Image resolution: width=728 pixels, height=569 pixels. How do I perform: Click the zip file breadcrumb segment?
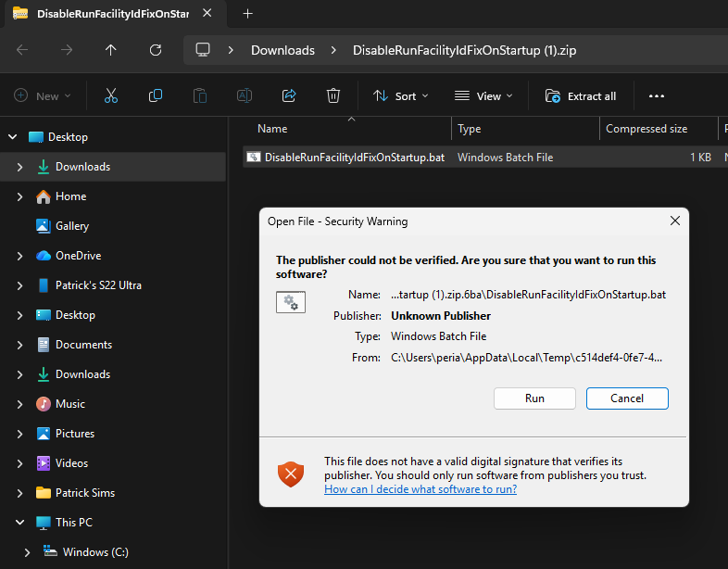pos(464,50)
